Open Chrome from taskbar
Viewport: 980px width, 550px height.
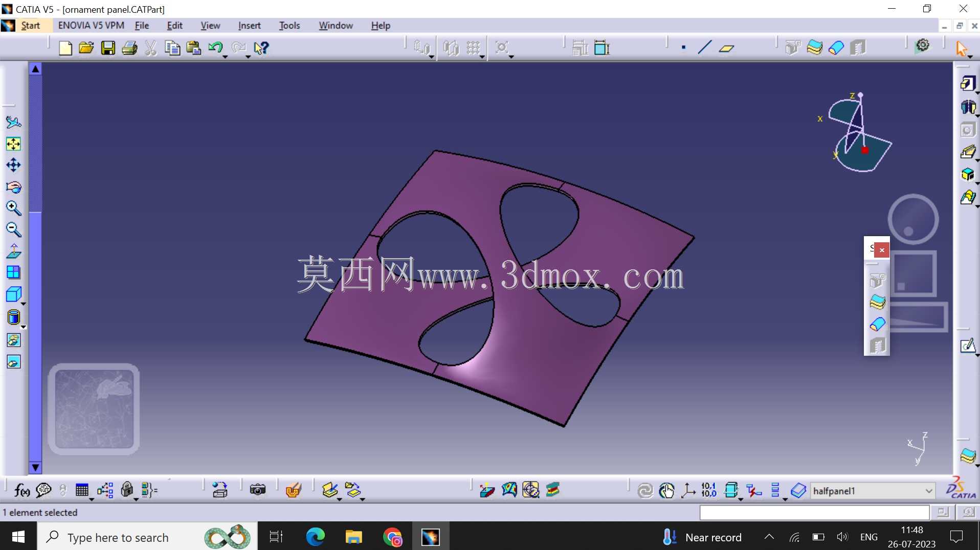pyautogui.click(x=392, y=537)
